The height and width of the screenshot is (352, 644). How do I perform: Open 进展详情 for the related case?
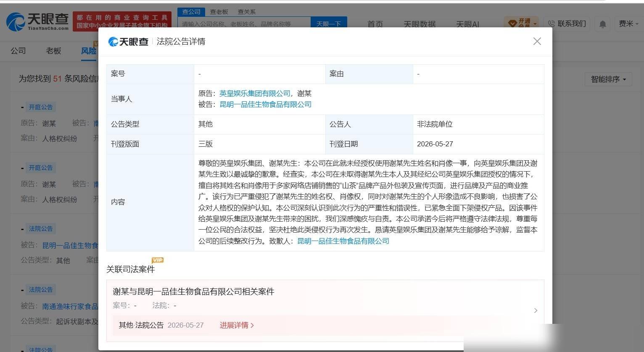coord(237,325)
